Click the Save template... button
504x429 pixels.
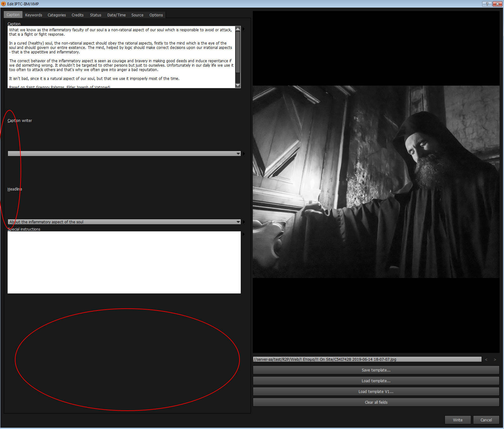[376, 370]
